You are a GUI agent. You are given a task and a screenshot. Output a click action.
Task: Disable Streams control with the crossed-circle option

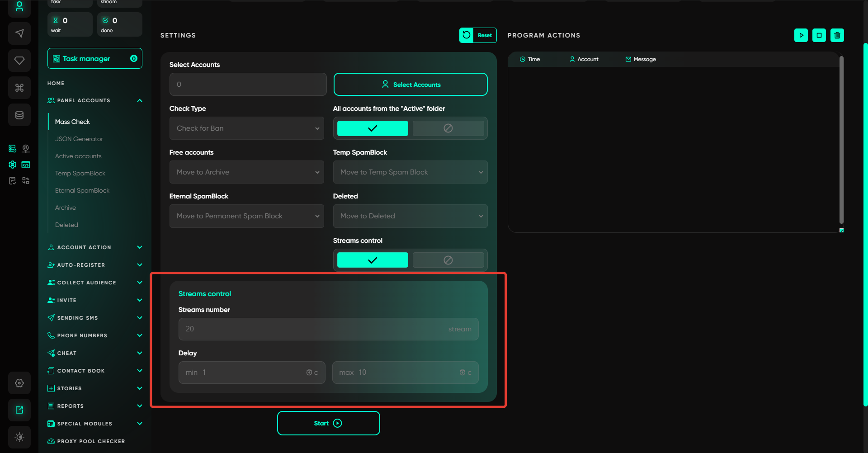click(448, 260)
